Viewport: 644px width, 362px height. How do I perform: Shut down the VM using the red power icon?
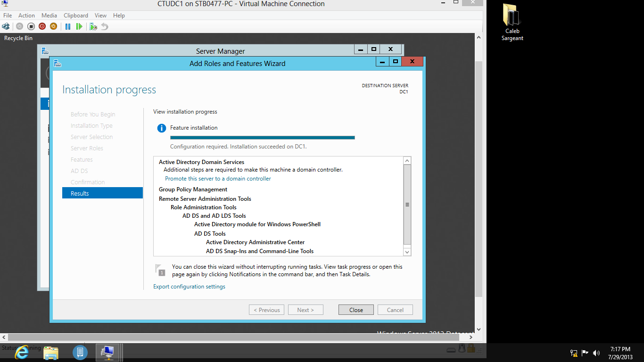pyautogui.click(x=42, y=26)
